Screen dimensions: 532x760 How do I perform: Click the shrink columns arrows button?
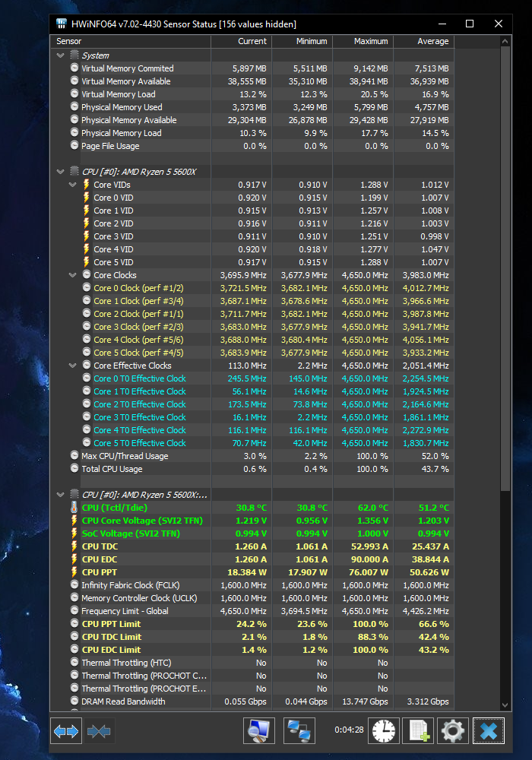pyautogui.click(x=99, y=731)
